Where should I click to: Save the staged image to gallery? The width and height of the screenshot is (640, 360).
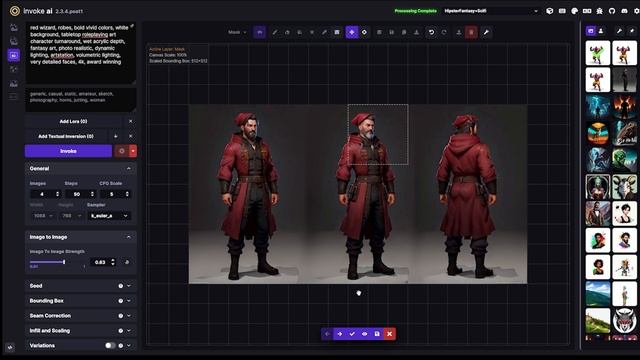[x=377, y=334]
